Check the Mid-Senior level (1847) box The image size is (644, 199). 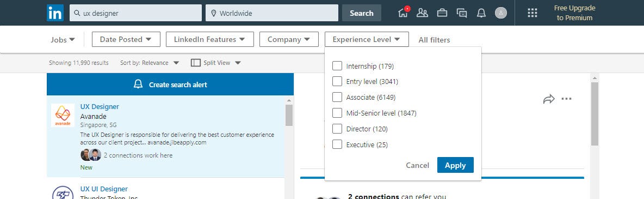(337, 113)
